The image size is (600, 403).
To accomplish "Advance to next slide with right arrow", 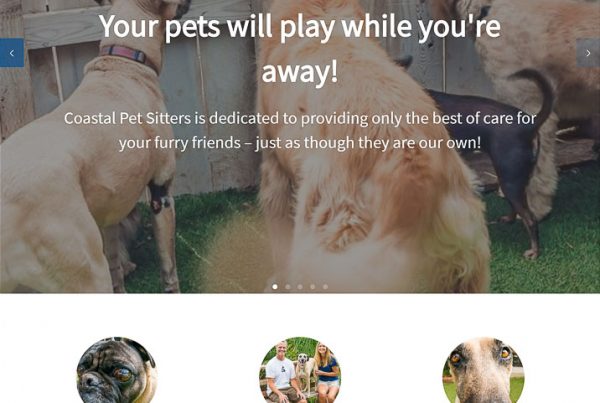I will 588,53.
